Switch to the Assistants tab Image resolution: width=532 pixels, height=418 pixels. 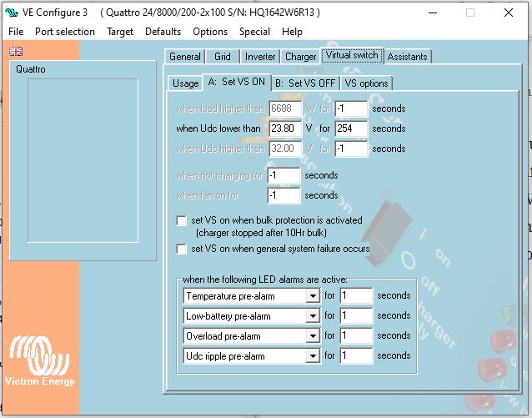coord(408,57)
